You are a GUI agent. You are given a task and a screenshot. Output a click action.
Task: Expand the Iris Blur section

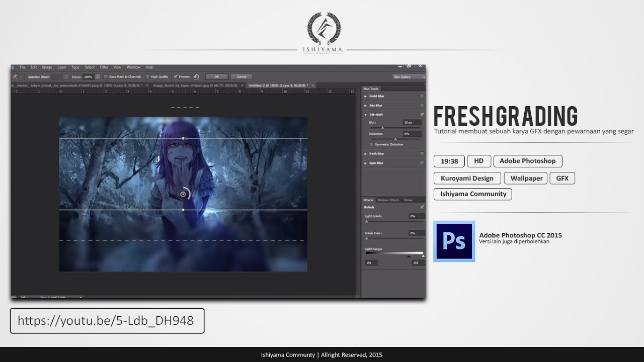click(x=366, y=106)
